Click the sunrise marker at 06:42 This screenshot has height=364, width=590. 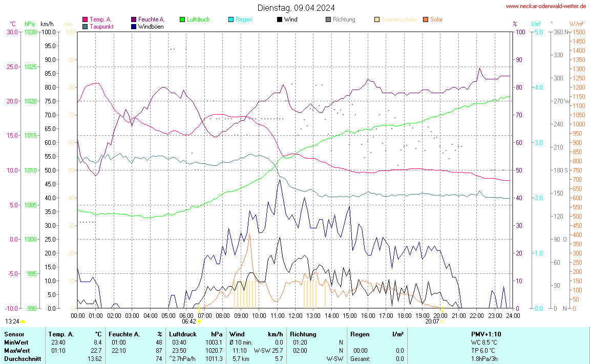click(x=199, y=322)
